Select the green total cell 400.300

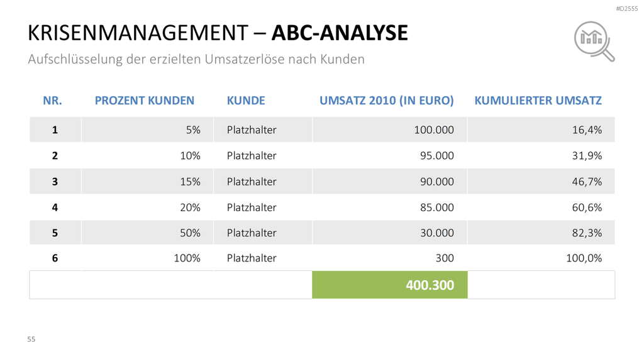click(390, 285)
